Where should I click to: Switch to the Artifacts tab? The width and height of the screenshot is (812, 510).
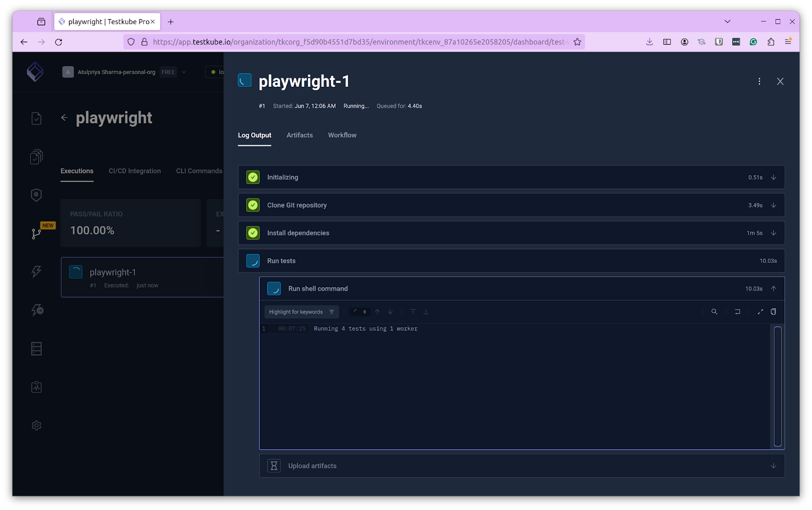point(299,135)
